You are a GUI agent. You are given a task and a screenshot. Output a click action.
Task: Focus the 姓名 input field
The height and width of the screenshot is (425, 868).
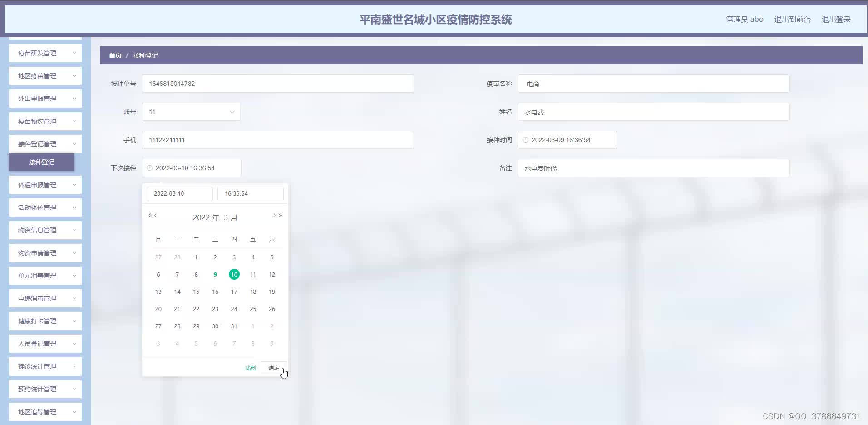coord(654,112)
